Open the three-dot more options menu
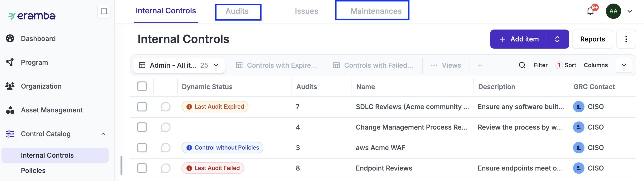Screen dimensions: 644x181 click(x=626, y=39)
